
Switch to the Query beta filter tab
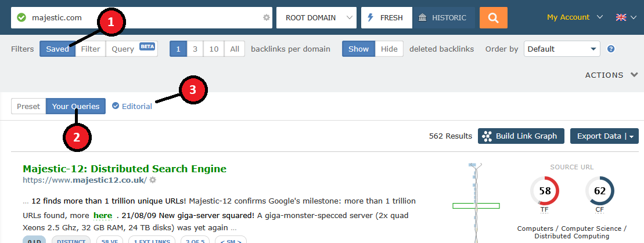pos(131,49)
